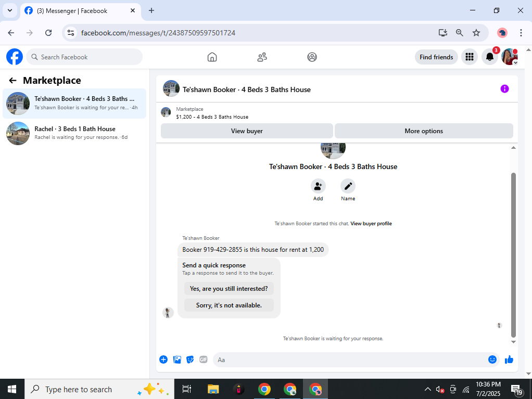Send 'Sorry, it's not available.' reply
Screen dimensions: 532x399
(x=229, y=305)
